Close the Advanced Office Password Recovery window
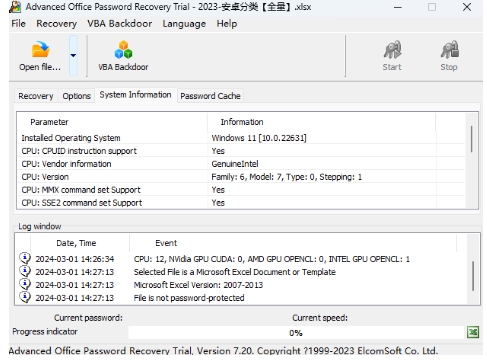This screenshot has width=487, height=360. click(x=467, y=7)
